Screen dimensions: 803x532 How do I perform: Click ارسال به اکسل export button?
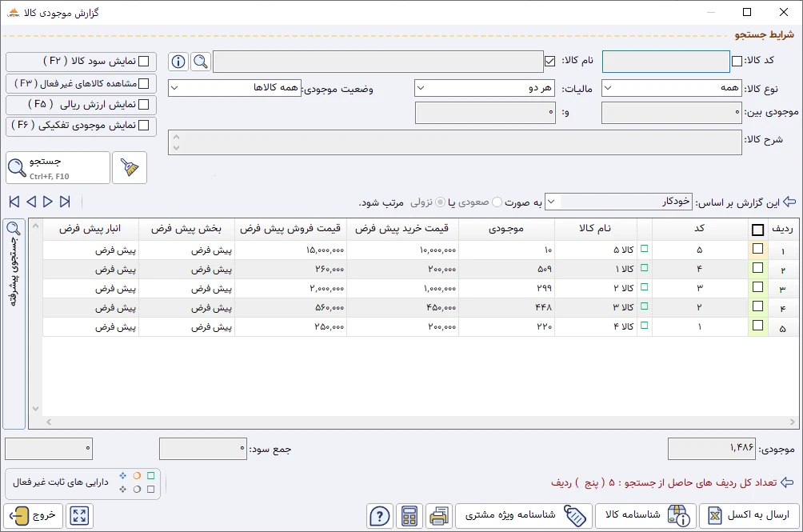(x=749, y=516)
